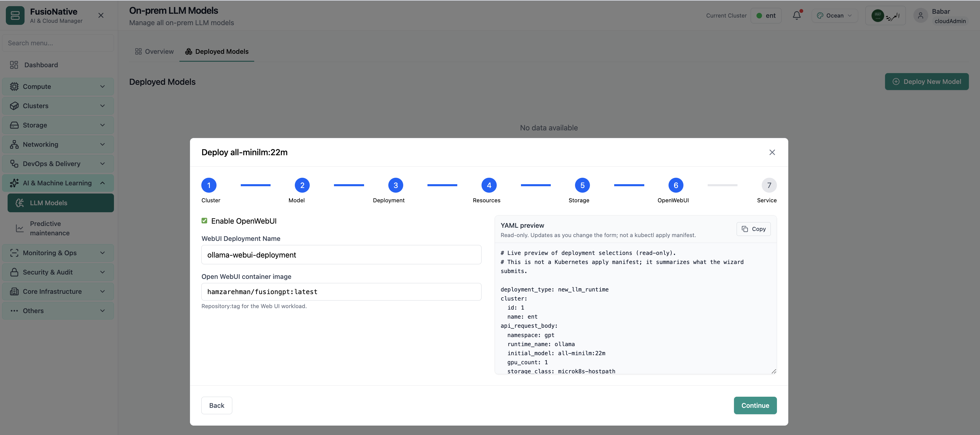Click the DevOps & Delivery icon

coord(14,164)
